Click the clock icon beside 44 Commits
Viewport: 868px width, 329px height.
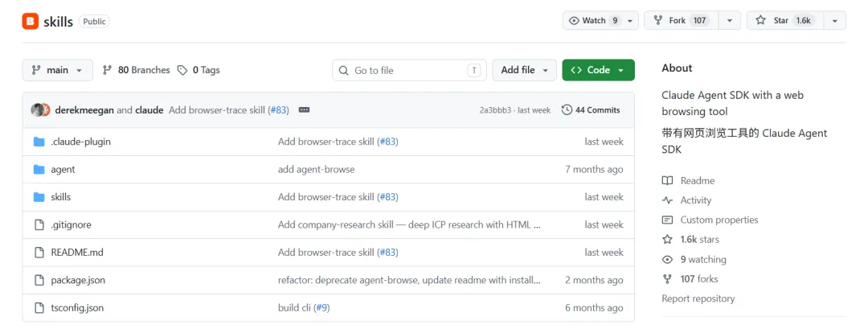pos(567,109)
